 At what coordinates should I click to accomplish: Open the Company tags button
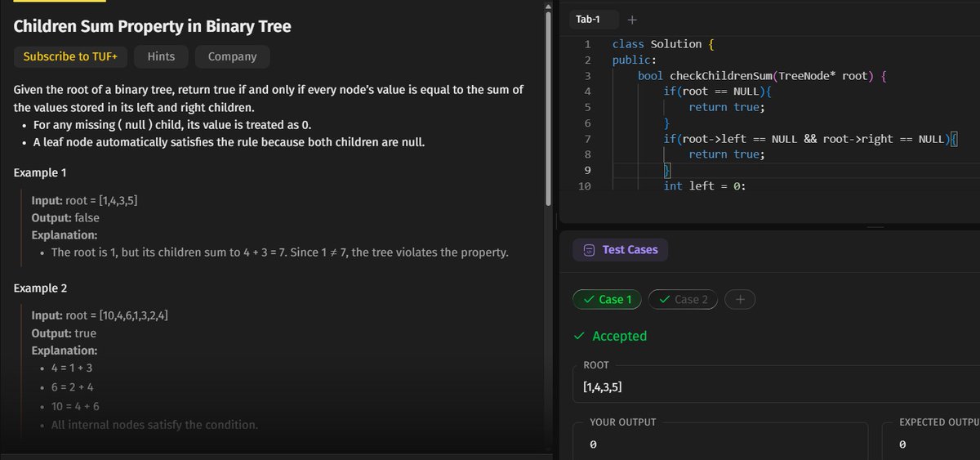[x=233, y=56]
